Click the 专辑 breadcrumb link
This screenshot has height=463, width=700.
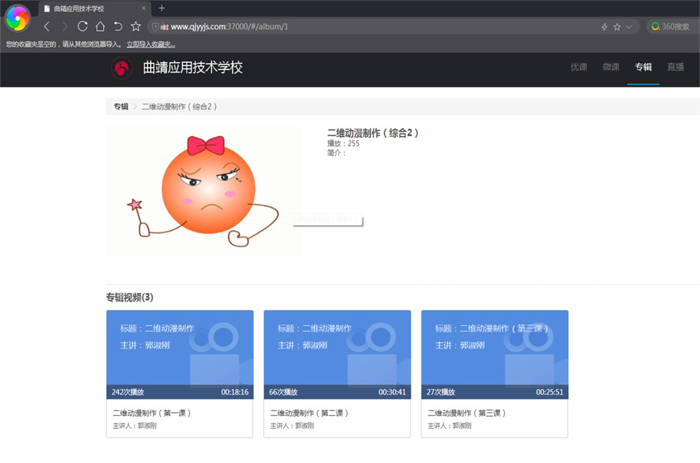[x=120, y=106]
